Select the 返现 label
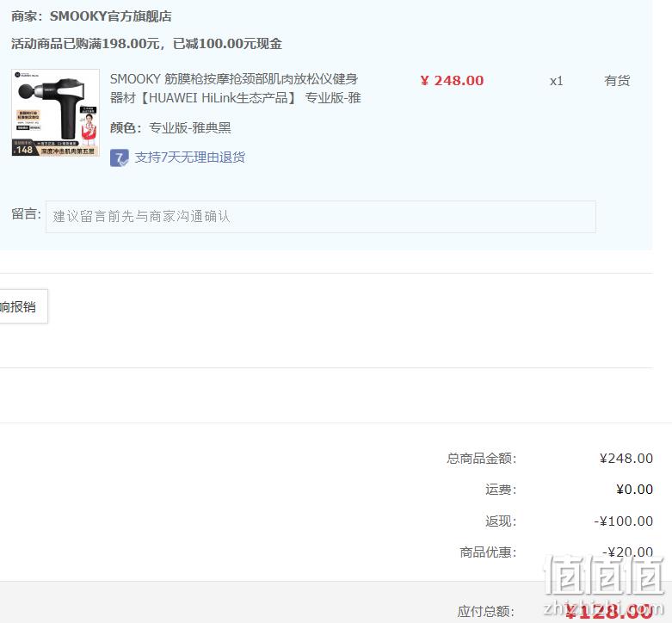This screenshot has width=672, height=623. point(501,521)
